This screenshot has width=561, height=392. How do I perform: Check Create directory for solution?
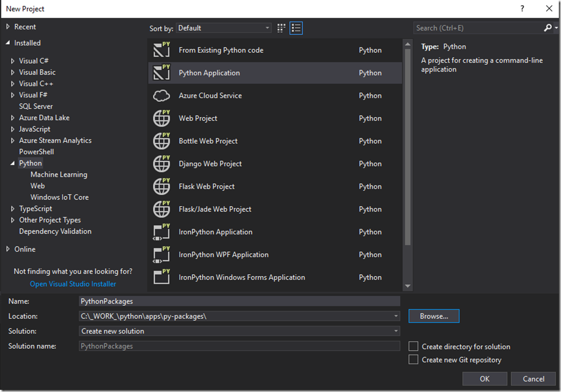click(413, 346)
